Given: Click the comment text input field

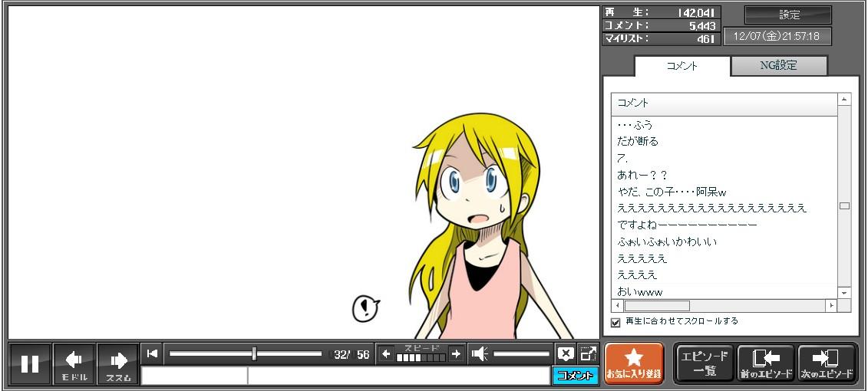Looking at the screenshot, I should (398, 376).
